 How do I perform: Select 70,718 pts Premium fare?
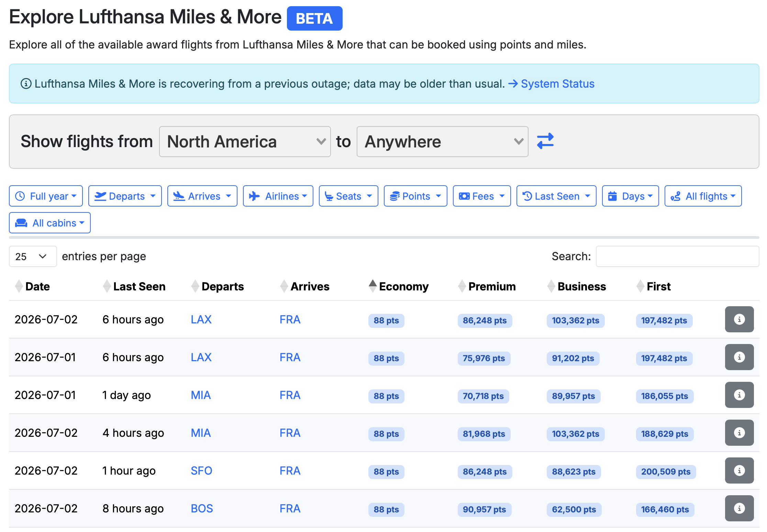pos(483,396)
